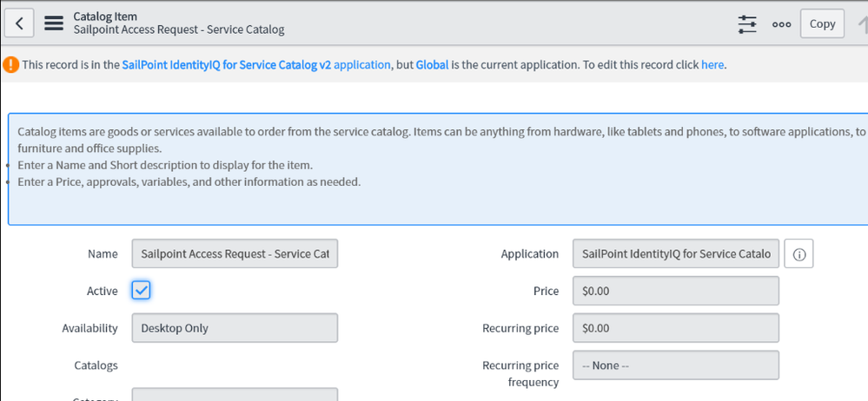Click the Price field

(675, 291)
